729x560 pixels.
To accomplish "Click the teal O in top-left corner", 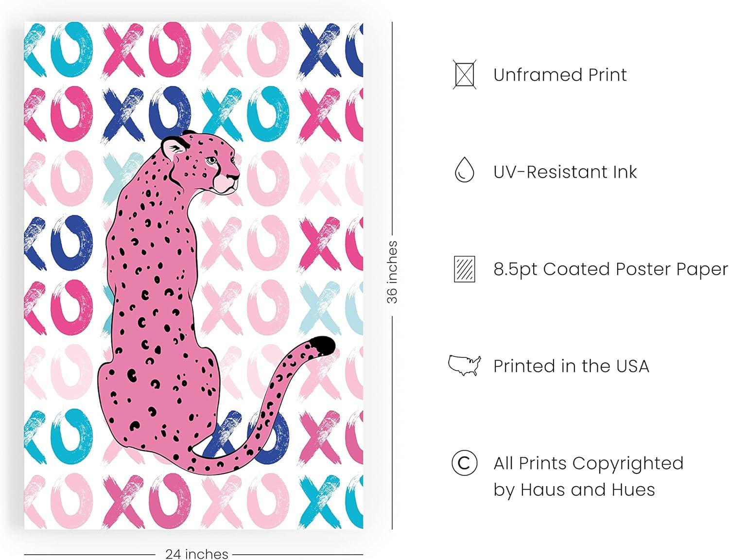I will [x=71, y=49].
